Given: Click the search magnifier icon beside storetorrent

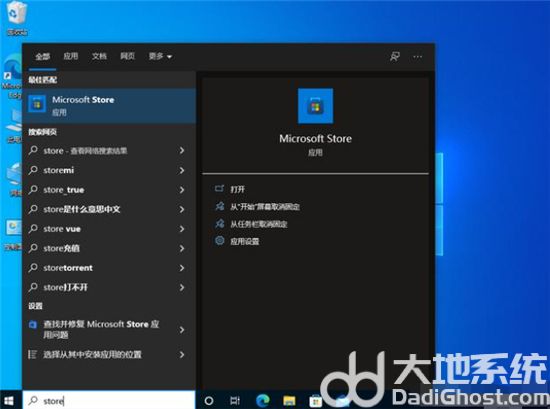Looking at the screenshot, I should click(33, 268).
